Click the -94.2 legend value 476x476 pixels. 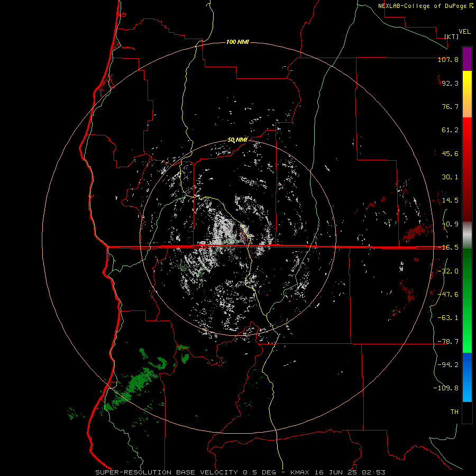pos(448,365)
